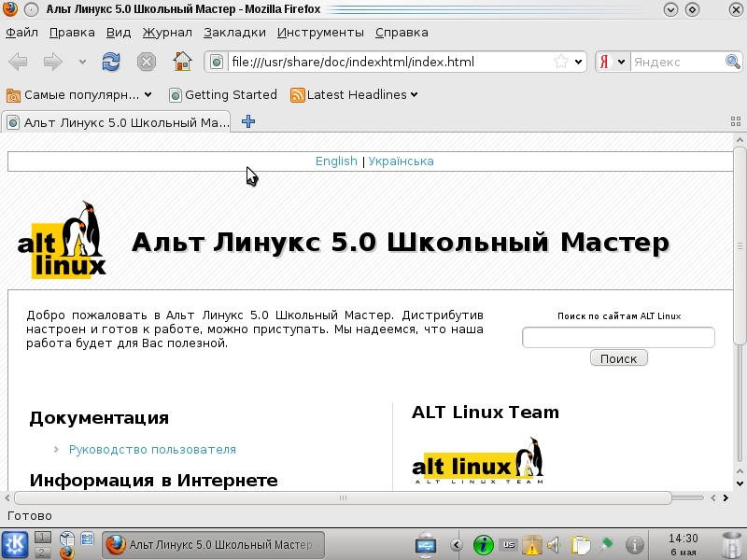Open the Руководство пользователя link
This screenshot has height=560, width=747.
pos(152,450)
